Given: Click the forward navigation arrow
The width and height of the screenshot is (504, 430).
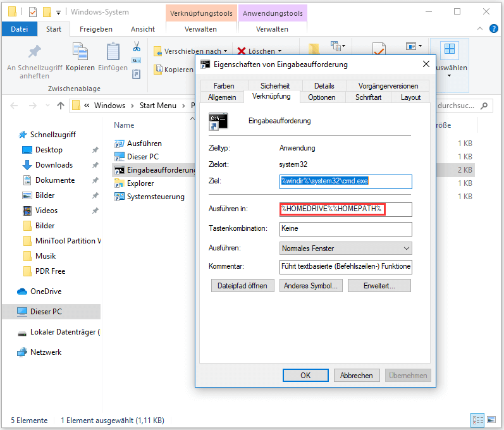Looking at the screenshot, I should (x=32, y=106).
